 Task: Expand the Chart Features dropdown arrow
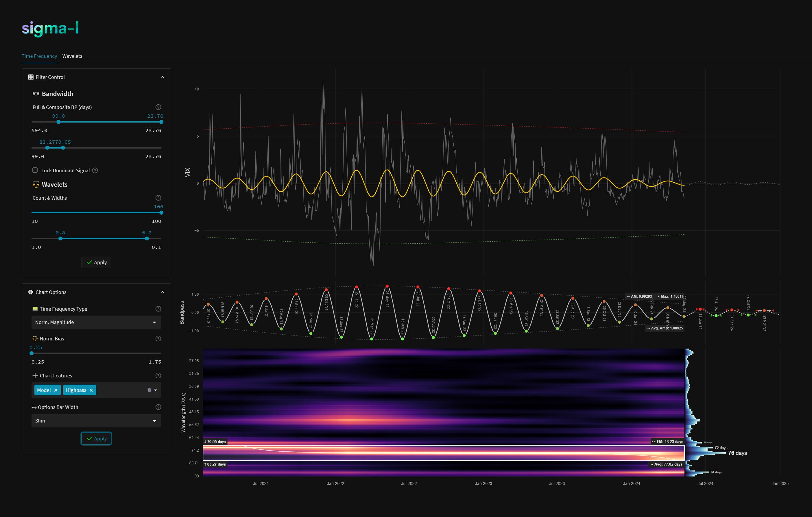(x=156, y=390)
